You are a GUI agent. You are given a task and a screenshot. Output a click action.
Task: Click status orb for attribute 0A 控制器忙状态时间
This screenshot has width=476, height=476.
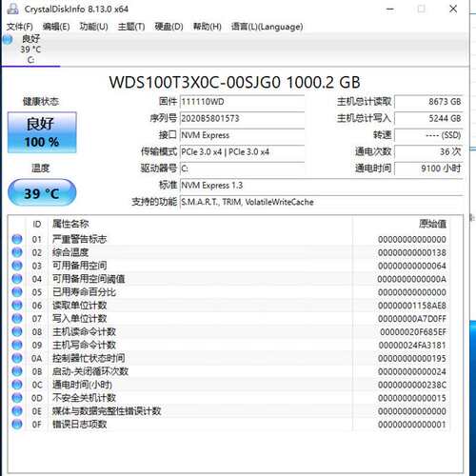[x=17, y=358]
